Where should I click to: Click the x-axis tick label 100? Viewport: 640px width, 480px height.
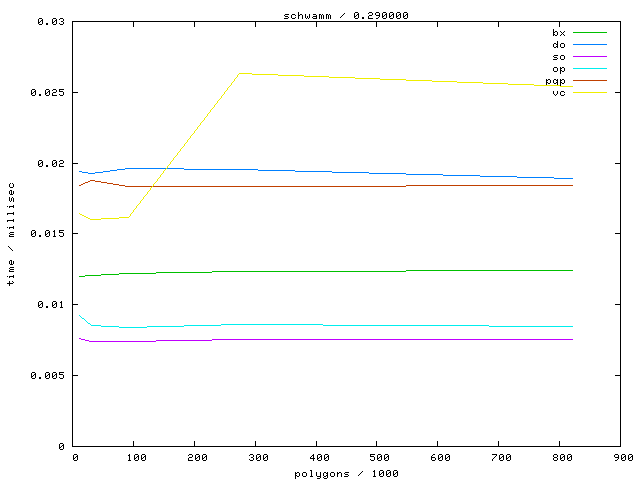point(134,458)
